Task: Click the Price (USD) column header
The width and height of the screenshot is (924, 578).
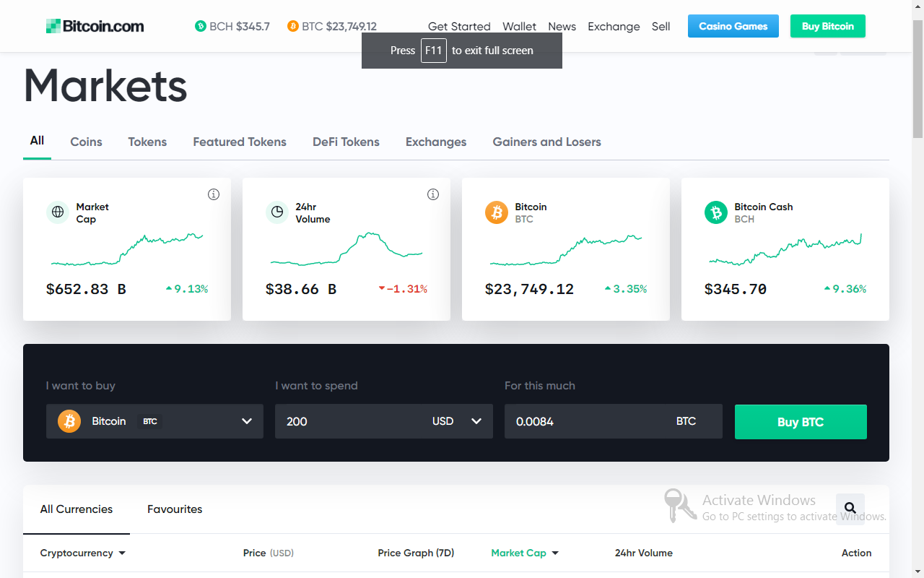Action: tap(269, 553)
